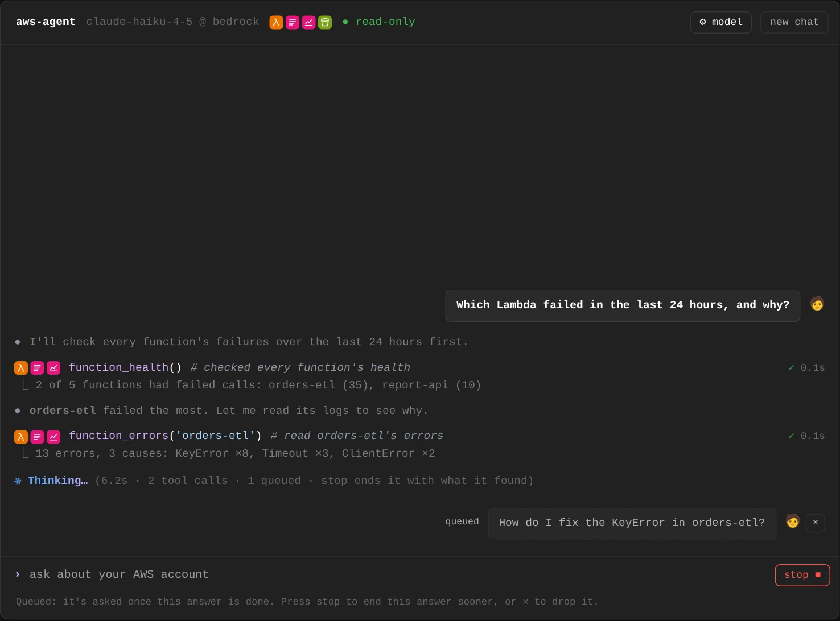This screenshot has height=621, width=840.
Task: Click the green checkmark on the function_health row
Action: (x=791, y=368)
